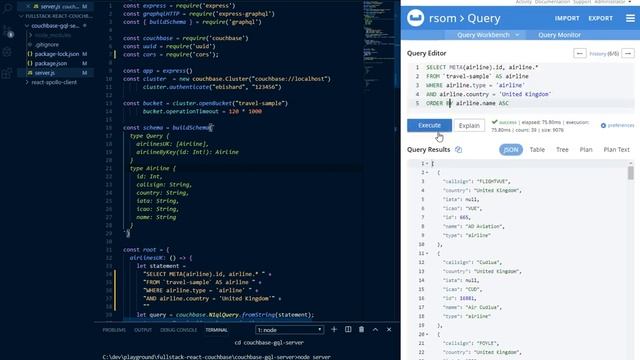Switch to the PROBLEMS panel tab

tap(114, 330)
